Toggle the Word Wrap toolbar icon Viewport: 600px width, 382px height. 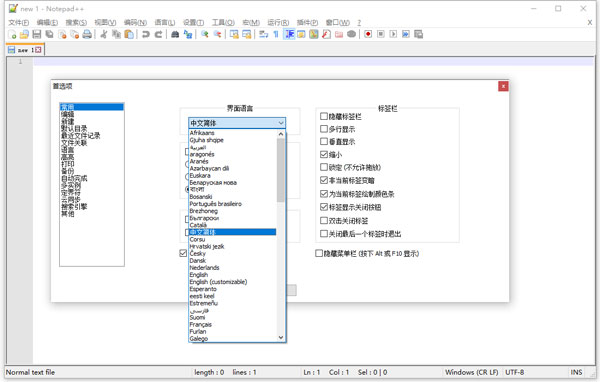coord(263,34)
